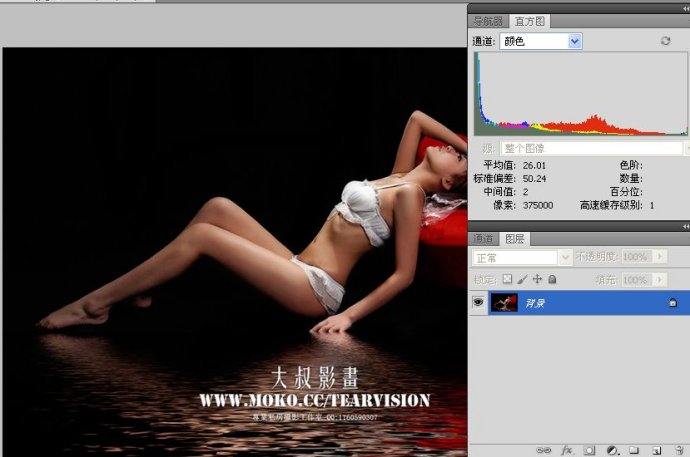Viewport: 690px width, 457px height.
Task: Toggle lock position move icon
Action: (x=537, y=279)
